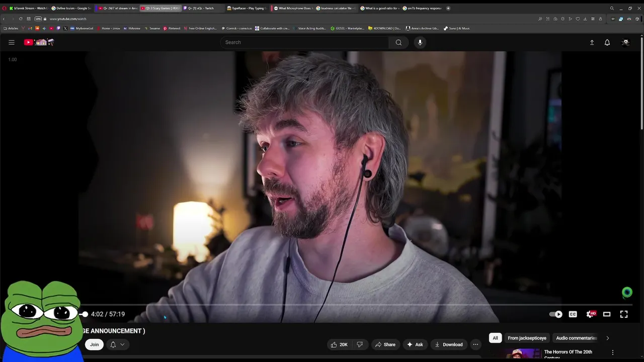
Task: Open the YouTube hamburger guide menu
Action: [12, 42]
